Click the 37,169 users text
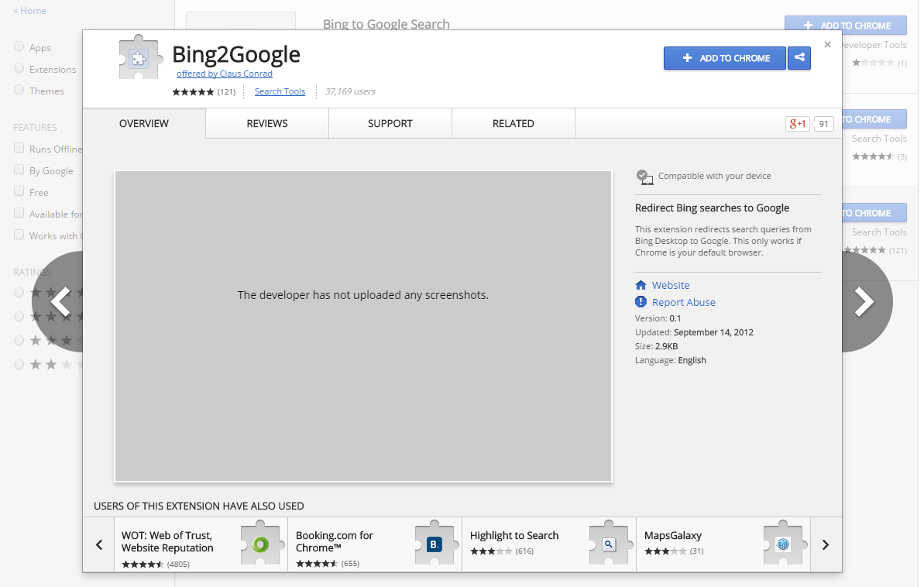 click(350, 91)
